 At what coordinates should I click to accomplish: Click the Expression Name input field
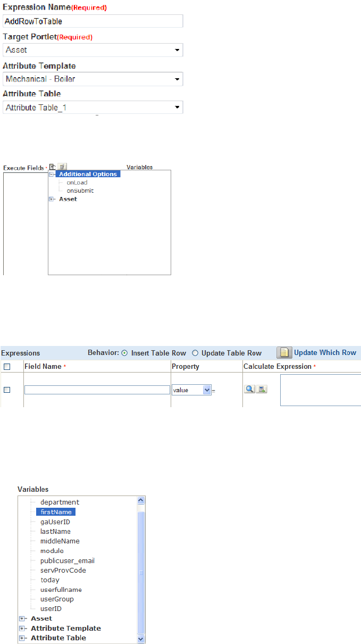93,21
